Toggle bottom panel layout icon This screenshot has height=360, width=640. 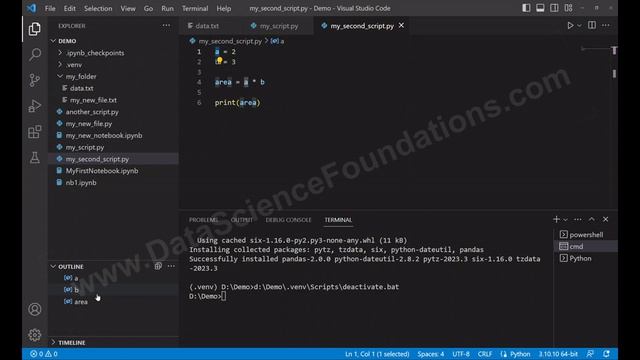[x=540, y=8]
